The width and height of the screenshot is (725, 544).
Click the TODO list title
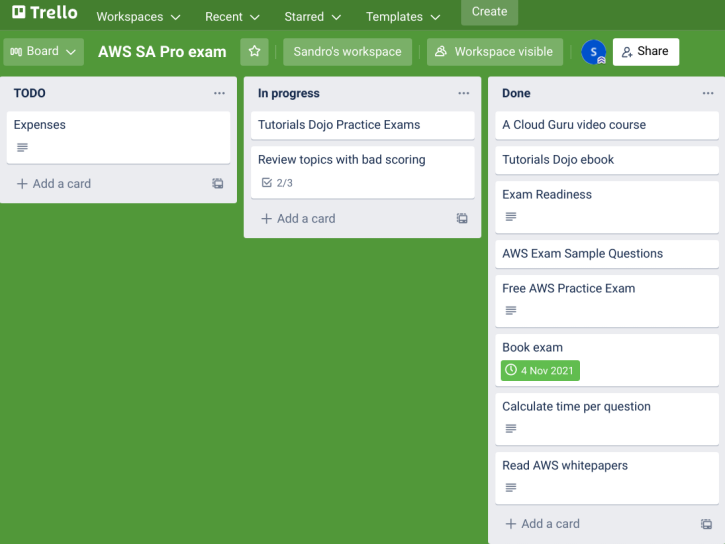(x=30, y=93)
